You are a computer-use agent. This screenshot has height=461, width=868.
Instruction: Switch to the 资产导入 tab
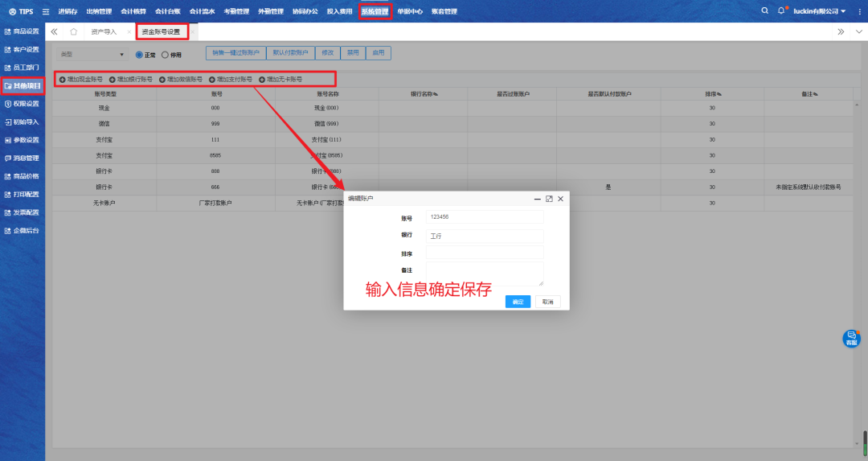[x=104, y=32]
